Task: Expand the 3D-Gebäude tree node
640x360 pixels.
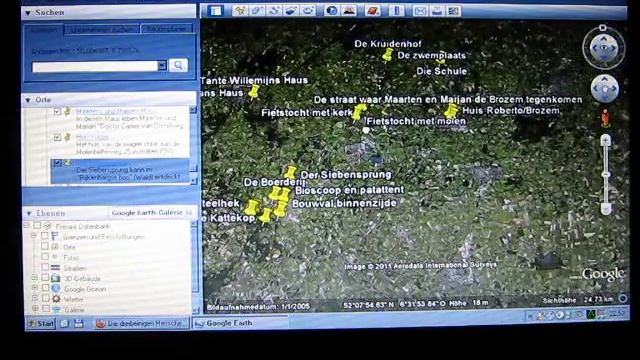Action: [x=35, y=278]
